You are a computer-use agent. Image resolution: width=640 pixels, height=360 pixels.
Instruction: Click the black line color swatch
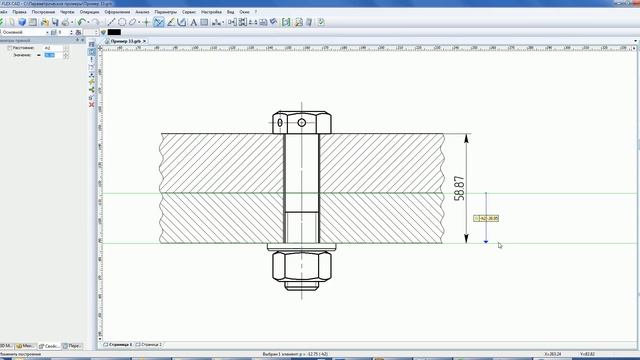coord(114,32)
